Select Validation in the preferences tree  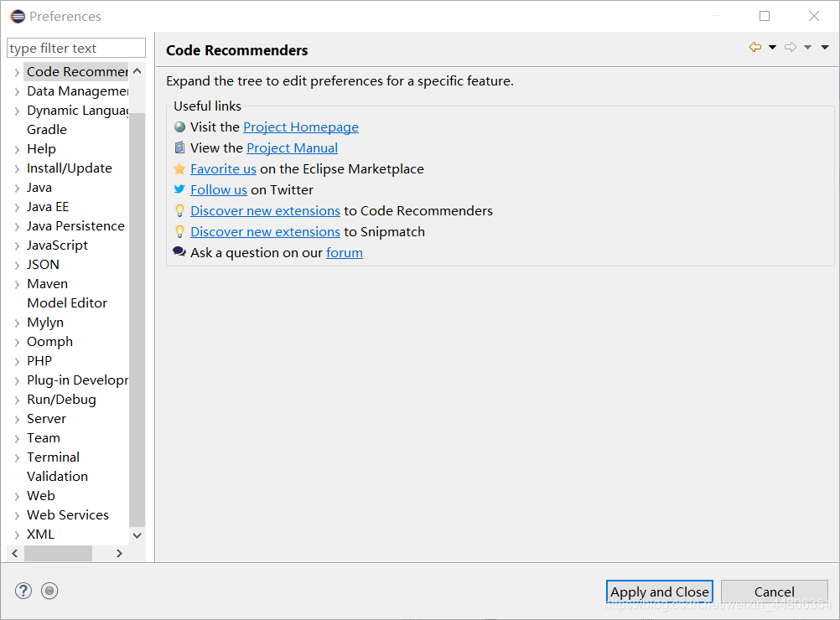coord(57,477)
